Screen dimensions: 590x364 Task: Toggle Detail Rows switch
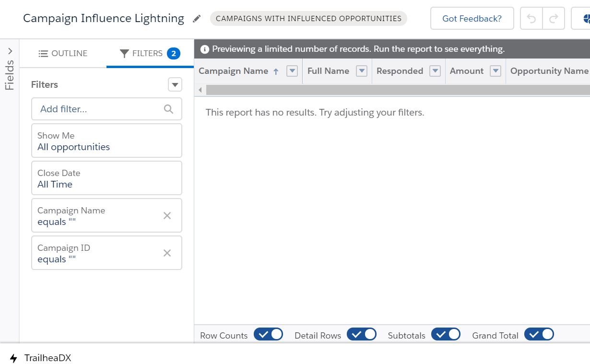[361, 334]
